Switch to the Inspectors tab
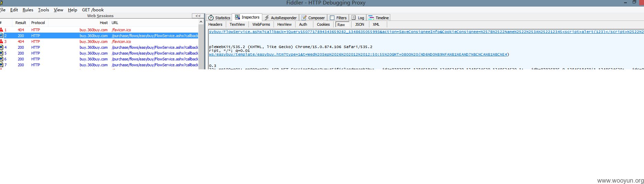This screenshot has width=644, height=184. (x=247, y=18)
